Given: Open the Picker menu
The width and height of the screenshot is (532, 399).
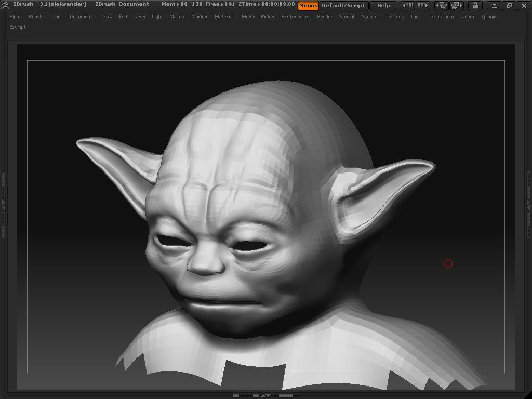Looking at the screenshot, I should [268, 16].
